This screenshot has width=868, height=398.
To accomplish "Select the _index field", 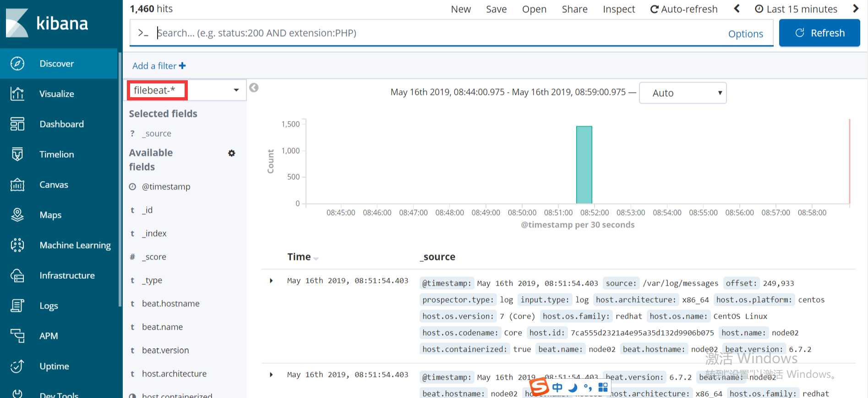I will point(154,233).
